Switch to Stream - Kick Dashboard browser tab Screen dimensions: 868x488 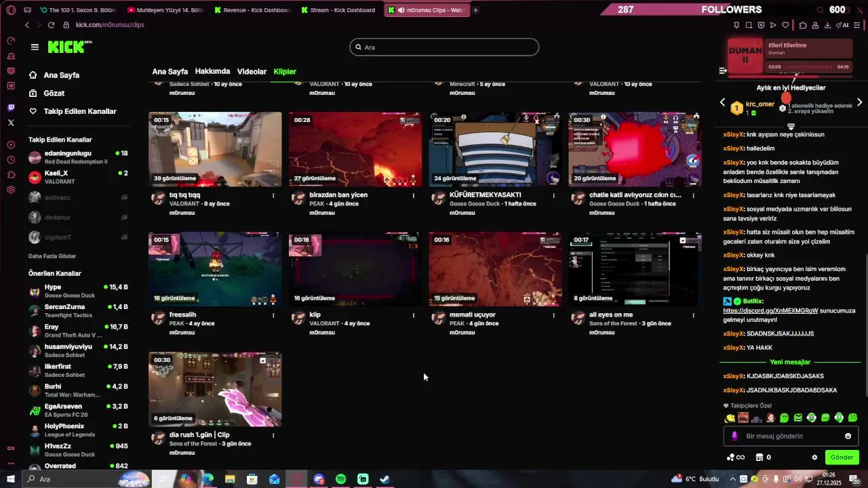[338, 10]
